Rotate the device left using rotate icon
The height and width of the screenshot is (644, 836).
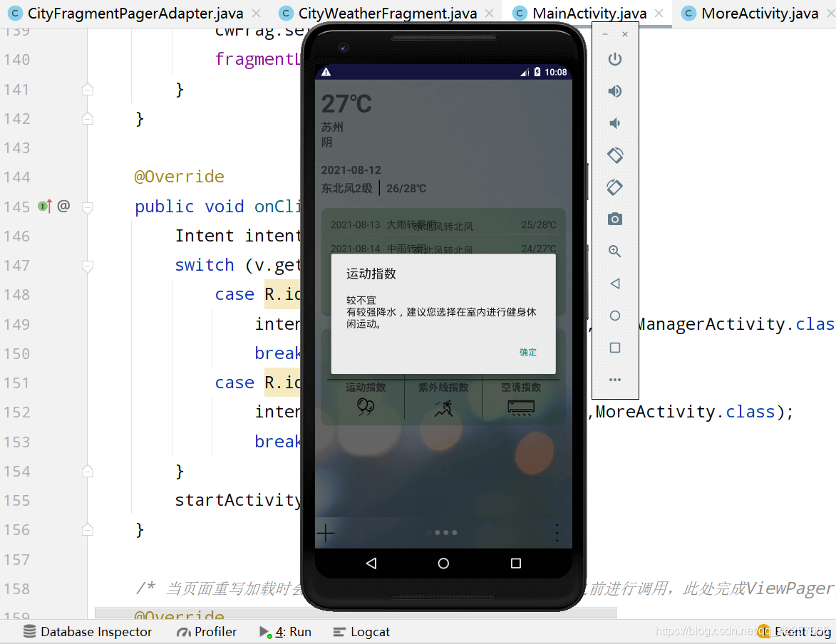[615, 155]
